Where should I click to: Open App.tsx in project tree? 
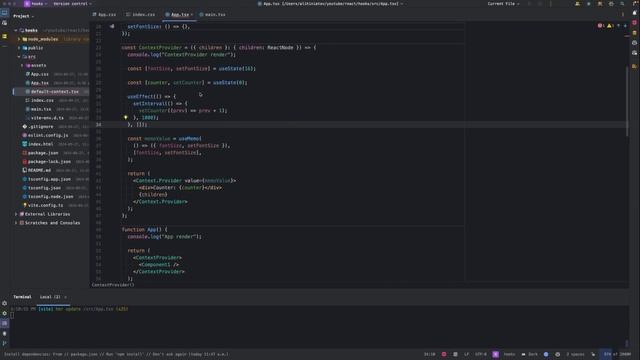40,83
